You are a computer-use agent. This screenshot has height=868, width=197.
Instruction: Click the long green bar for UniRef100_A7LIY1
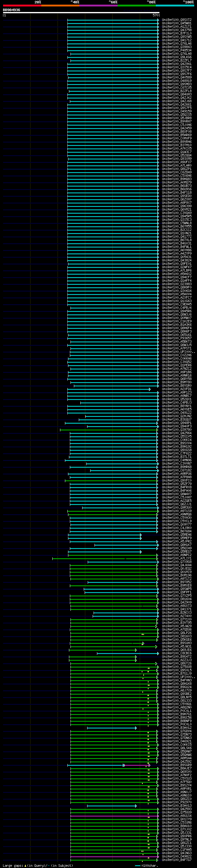click(x=105, y=559)
